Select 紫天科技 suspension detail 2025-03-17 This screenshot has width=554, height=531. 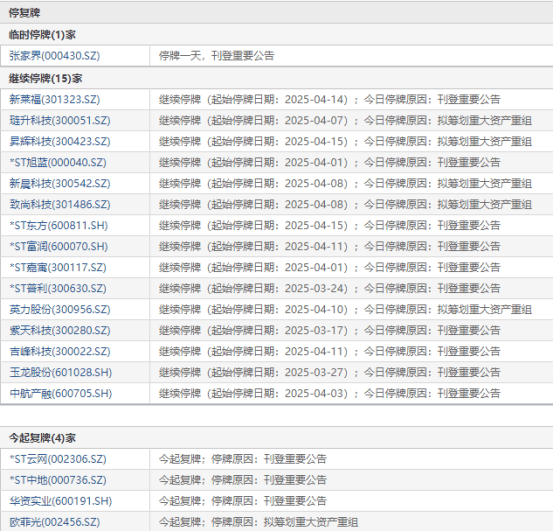pos(329,330)
